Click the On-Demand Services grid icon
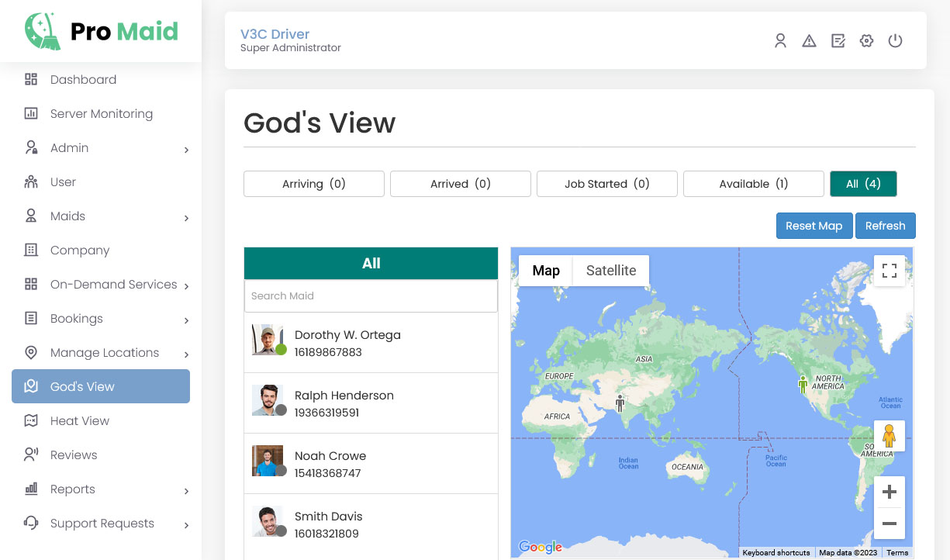The image size is (950, 560). tap(31, 284)
